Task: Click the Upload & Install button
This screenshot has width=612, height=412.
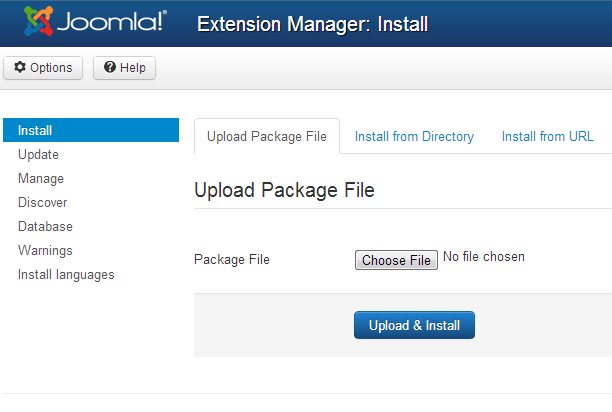Action: pos(414,325)
